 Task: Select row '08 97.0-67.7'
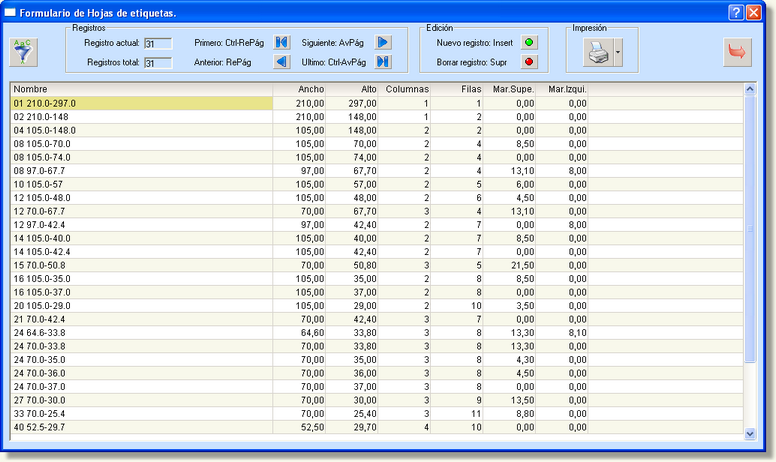(x=377, y=171)
